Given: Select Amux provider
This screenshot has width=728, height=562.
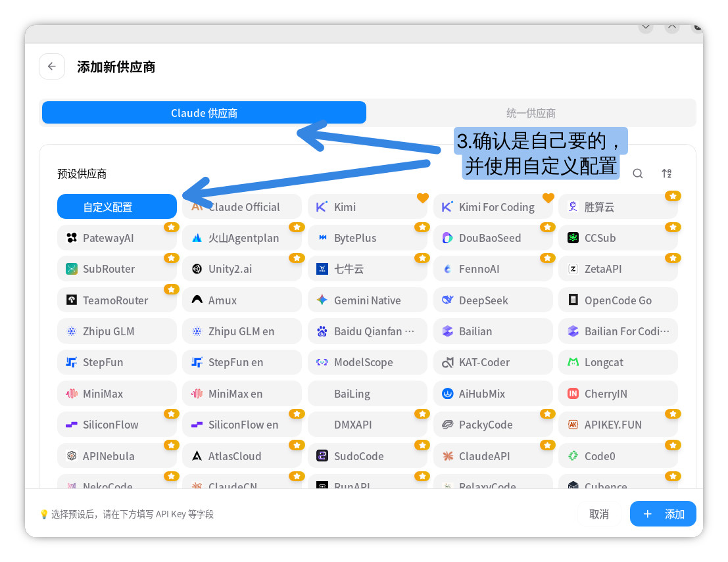Looking at the screenshot, I should pyautogui.click(x=242, y=300).
